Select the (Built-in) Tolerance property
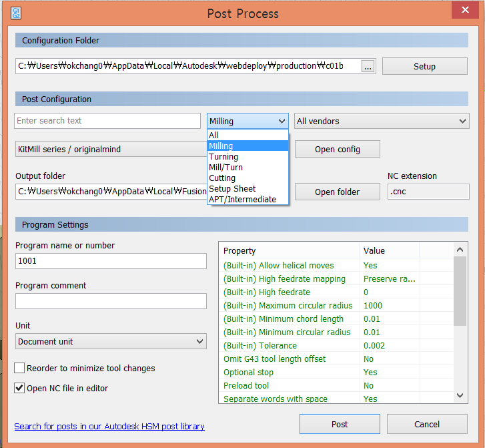Screen dimensions: 485x448 (336, 345)
